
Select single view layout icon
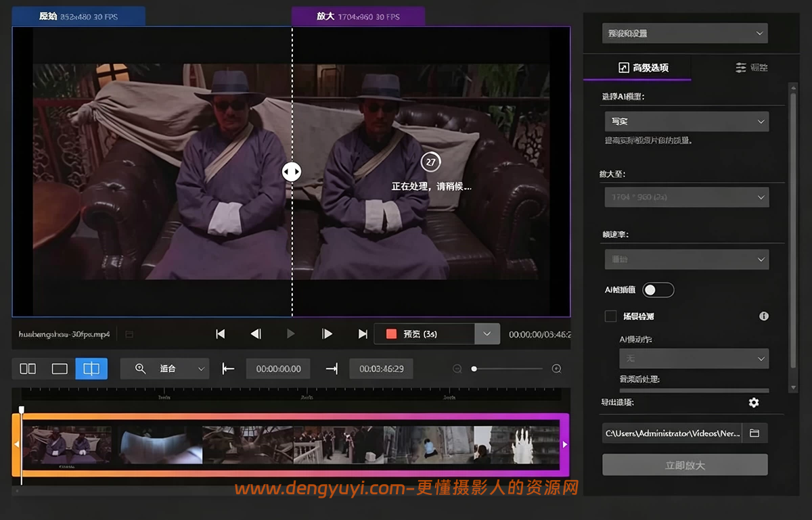click(x=60, y=369)
